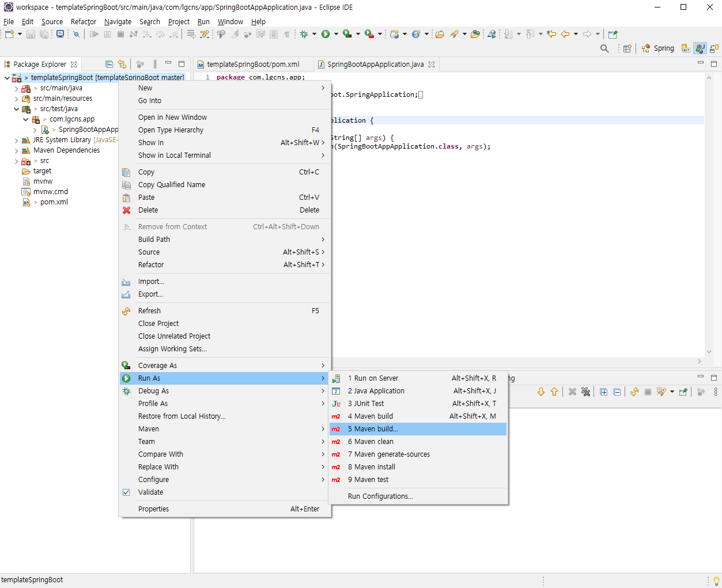
Task: Click Close Project
Action: [225, 324]
